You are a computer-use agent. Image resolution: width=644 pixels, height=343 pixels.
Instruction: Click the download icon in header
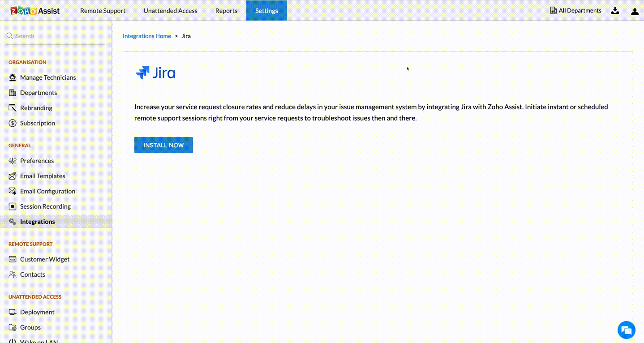[x=615, y=11]
